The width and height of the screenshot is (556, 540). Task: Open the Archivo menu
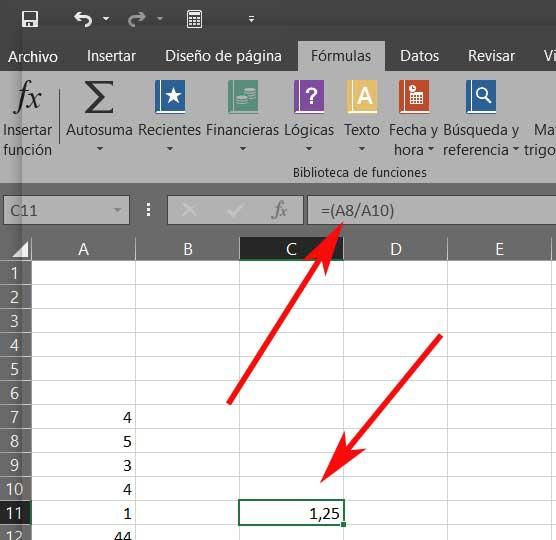[x=33, y=57]
